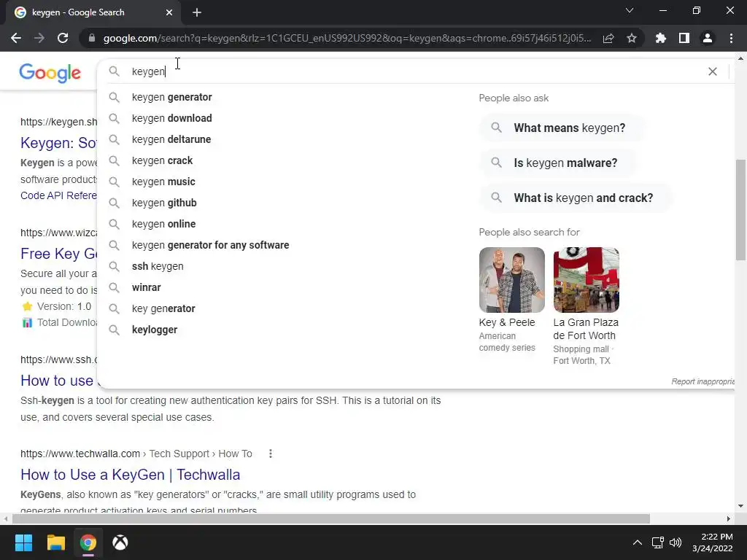
Task: Open the How to use ssh result
Action: click(x=58, y=381)
